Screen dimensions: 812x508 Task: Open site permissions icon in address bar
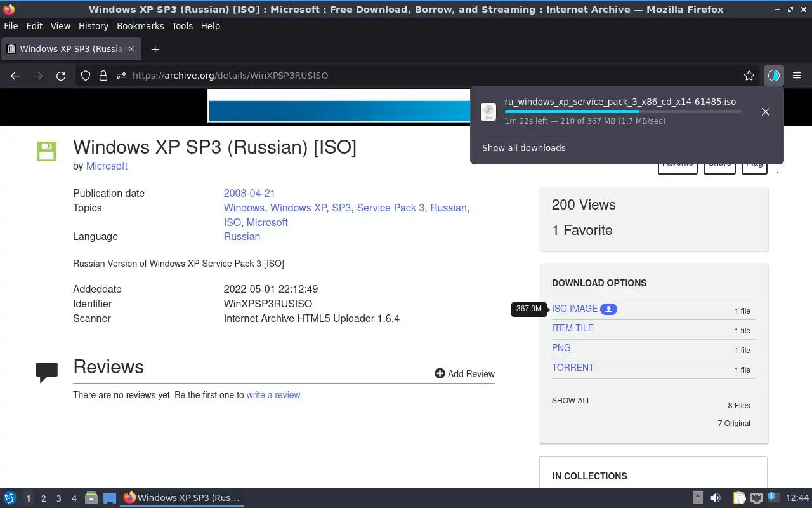coord(121,76)
